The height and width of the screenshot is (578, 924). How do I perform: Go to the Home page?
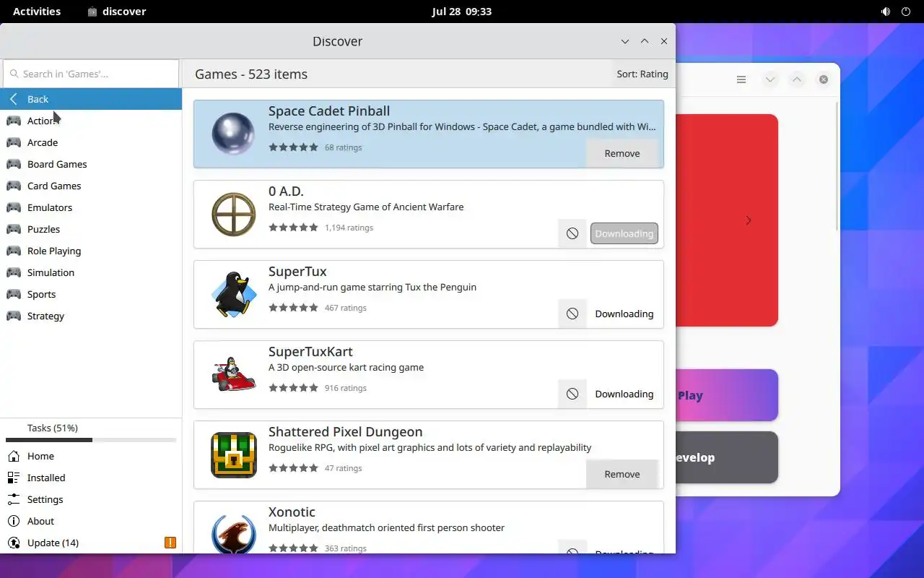[91, 456]
